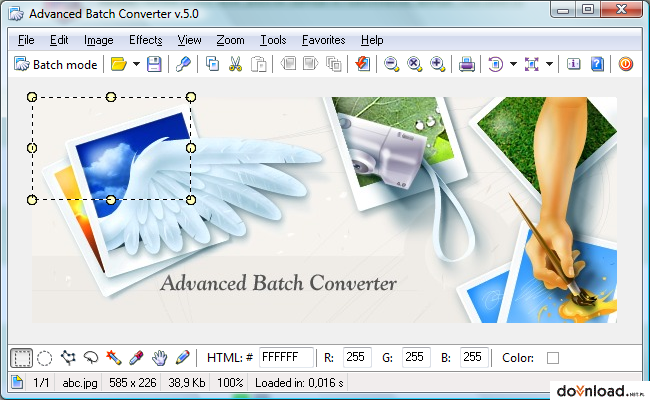The width and height of the screenshot is (650, 400).
Task: Open the Zoom menu
Action: (230, 40)
